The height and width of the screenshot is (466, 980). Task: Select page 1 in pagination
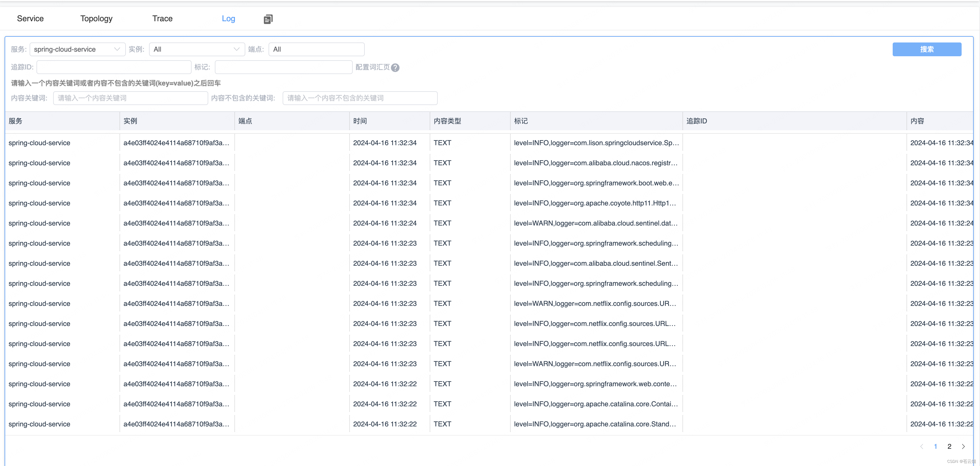935,446
